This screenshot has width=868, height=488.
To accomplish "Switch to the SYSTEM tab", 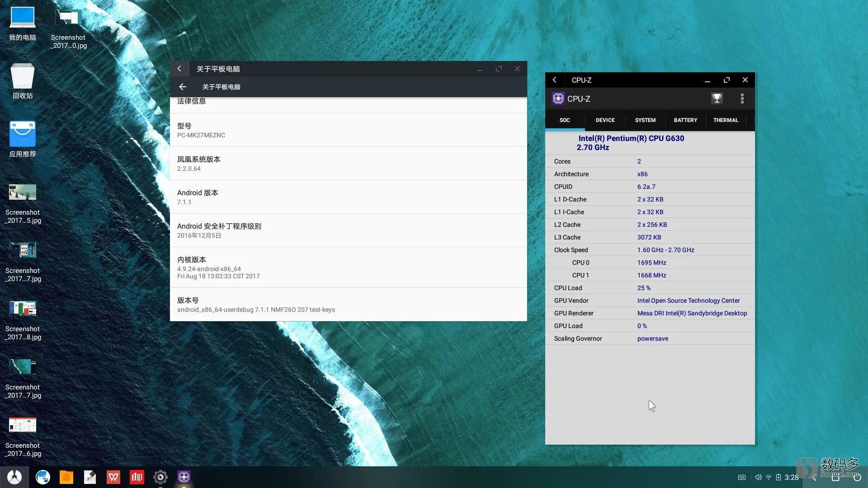I will coord(645,120).
